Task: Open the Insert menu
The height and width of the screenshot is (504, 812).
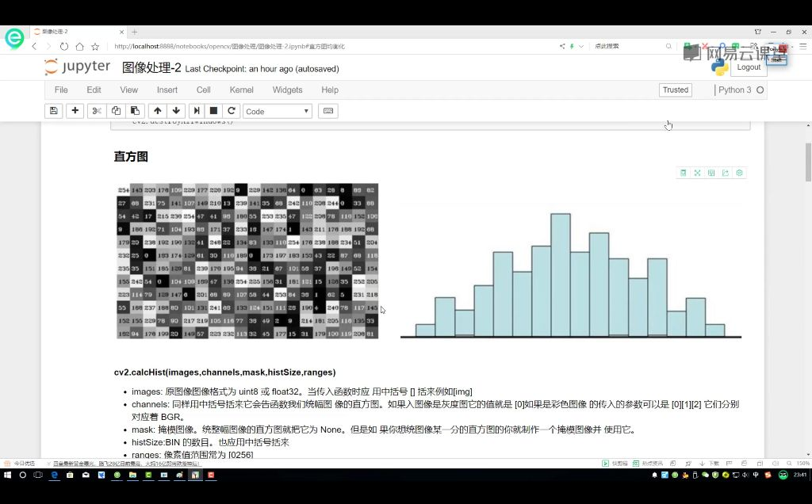Action: pyautogui.click(x=167, y=90)
